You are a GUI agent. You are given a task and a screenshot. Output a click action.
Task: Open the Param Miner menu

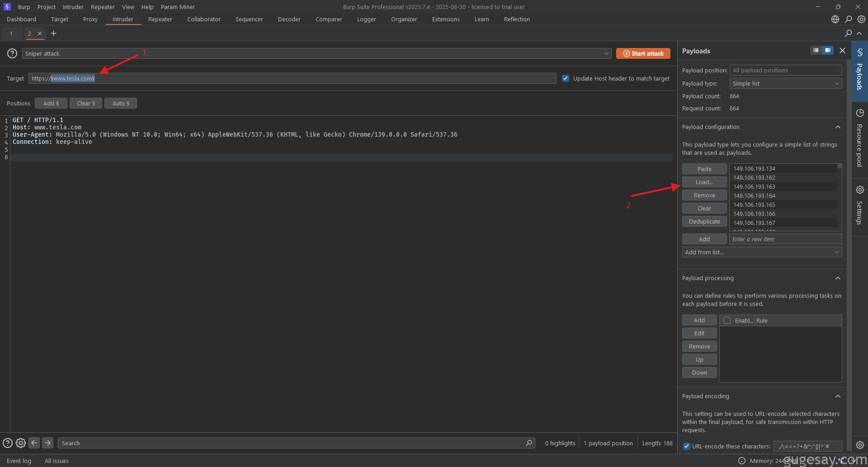[x=178, y=7]
